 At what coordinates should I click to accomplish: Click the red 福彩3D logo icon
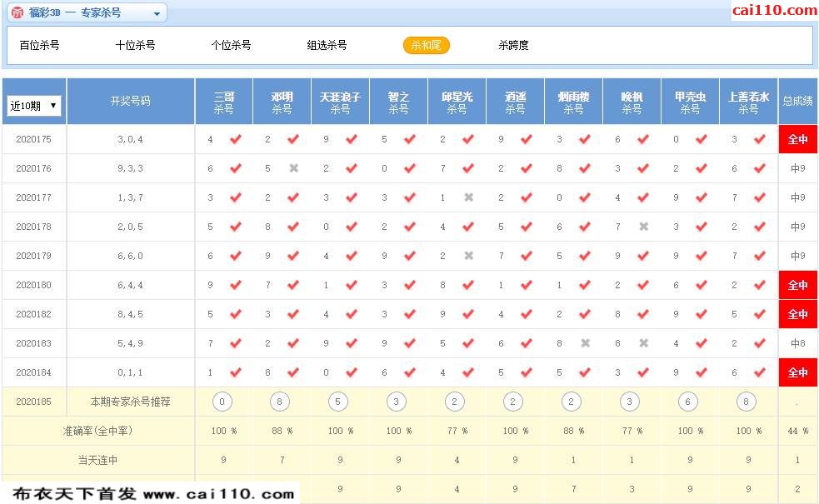tap(17, 12)
